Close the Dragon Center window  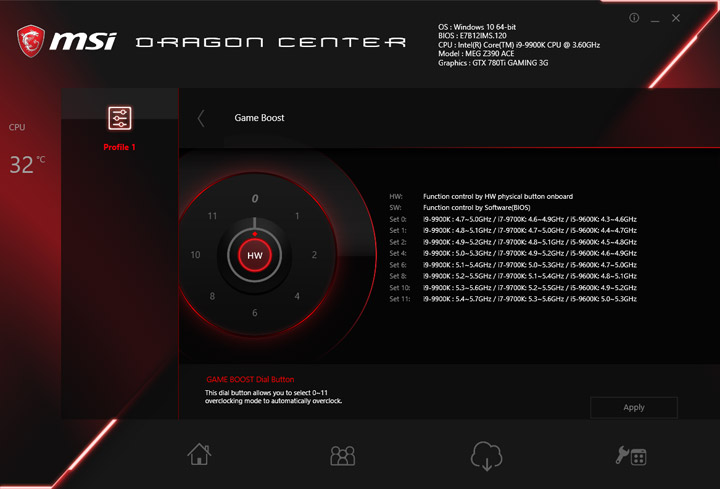(676, 18)
